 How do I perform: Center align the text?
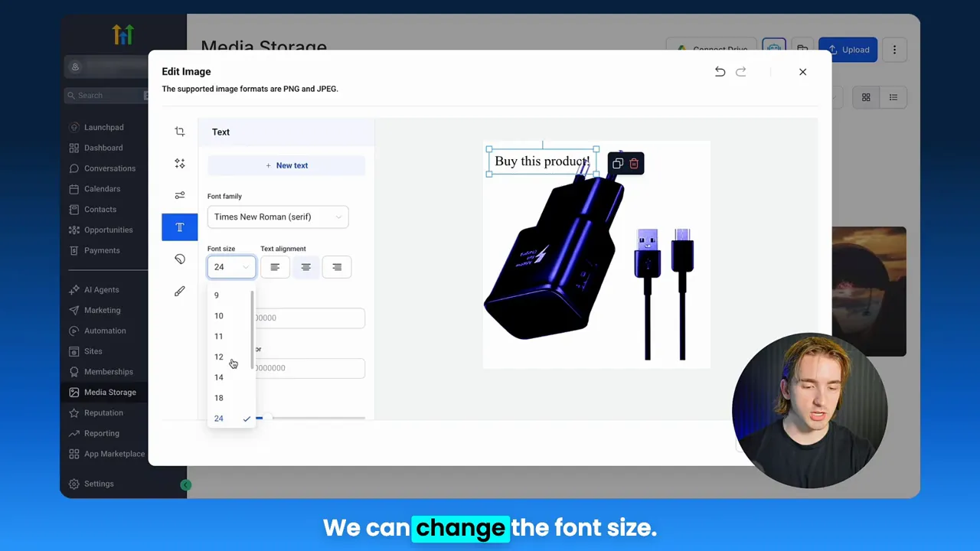click(305, 267)
